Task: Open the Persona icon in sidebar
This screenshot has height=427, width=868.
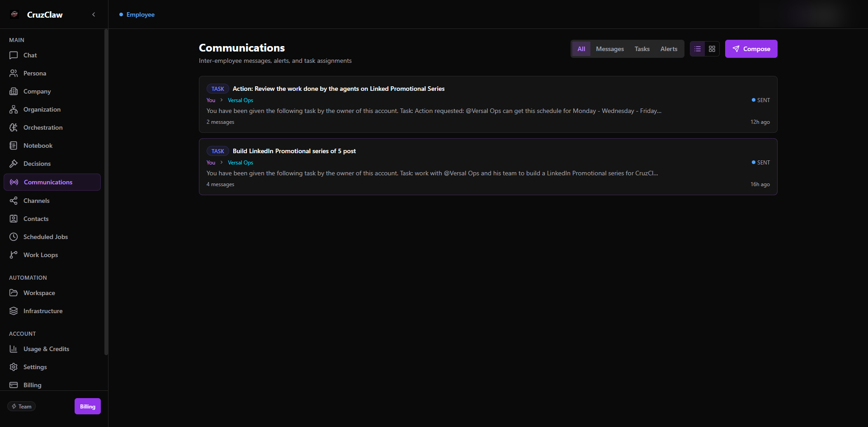Action: pyautogui.click(x=14, y=73)
